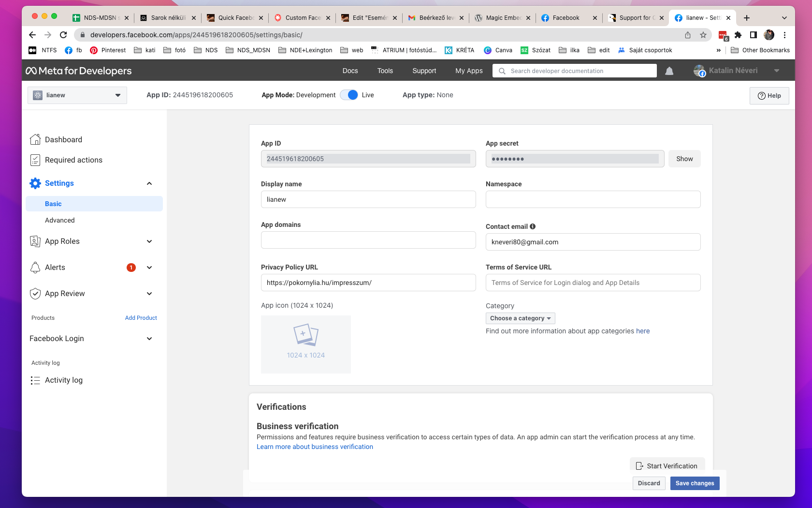This screenshot has width=812, height=508.
Task: Click the Contact email input field
Action: tap(593, 242)
